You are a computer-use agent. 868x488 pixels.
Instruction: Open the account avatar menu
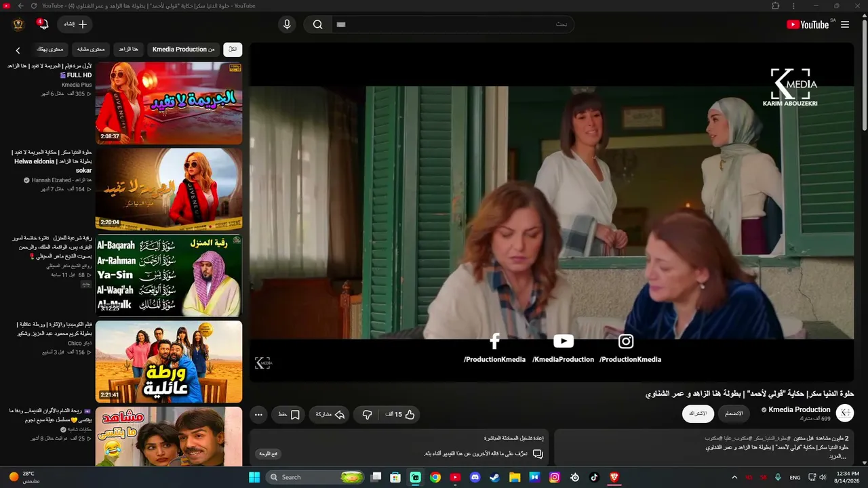pos(18,24)
